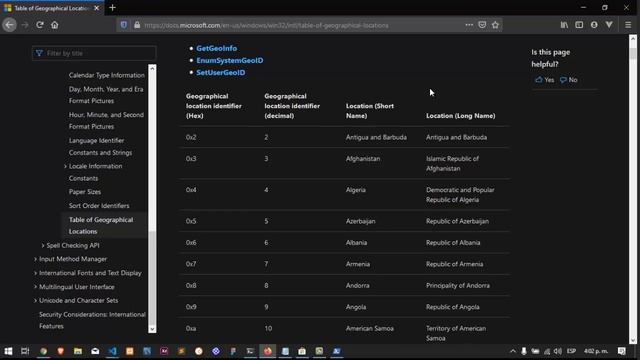Viewport: 640px width, 360px height.
Task: Click the Principality of Andorra cell
Action: click(458, 285)
